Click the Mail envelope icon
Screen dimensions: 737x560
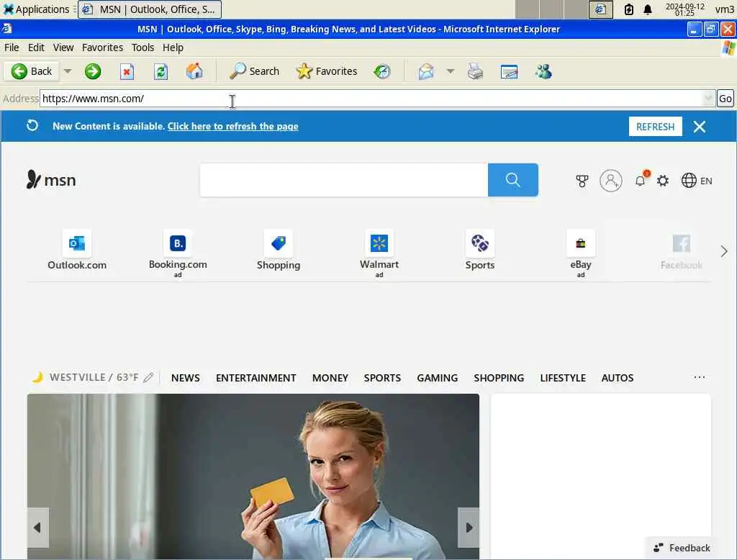(x=426, y=71)
